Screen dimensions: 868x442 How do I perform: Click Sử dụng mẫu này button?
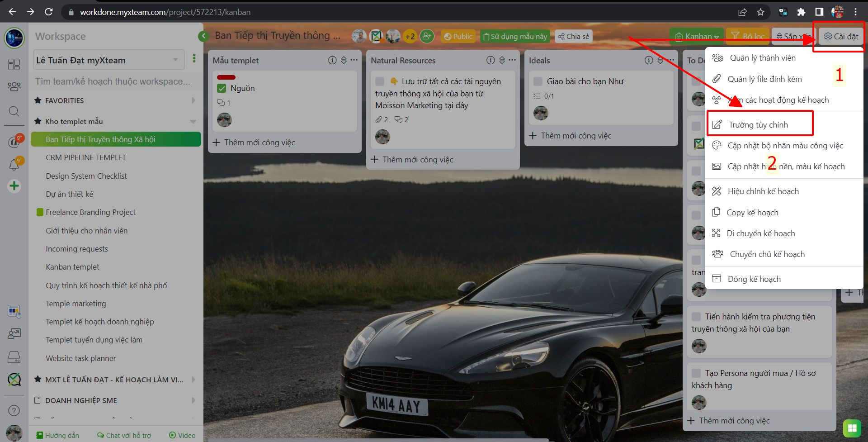(x=515, y=36)
